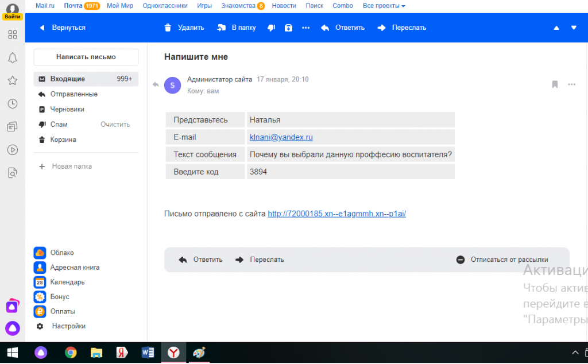Open favorites star icon in left sidebar
The width and height of the screenshot is (588, 364).
(12, 80)
